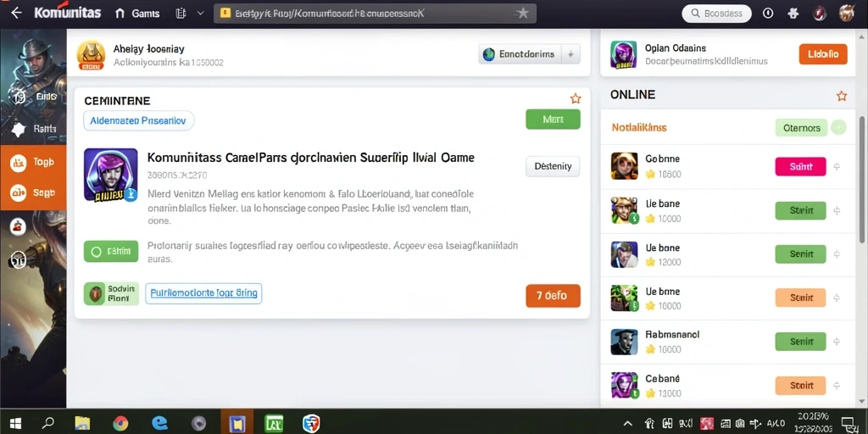The width and height of the screenshot is (868, 434).
Task: Click Senirt button in Rabmsnanol row
Action: tap(800, 342)
